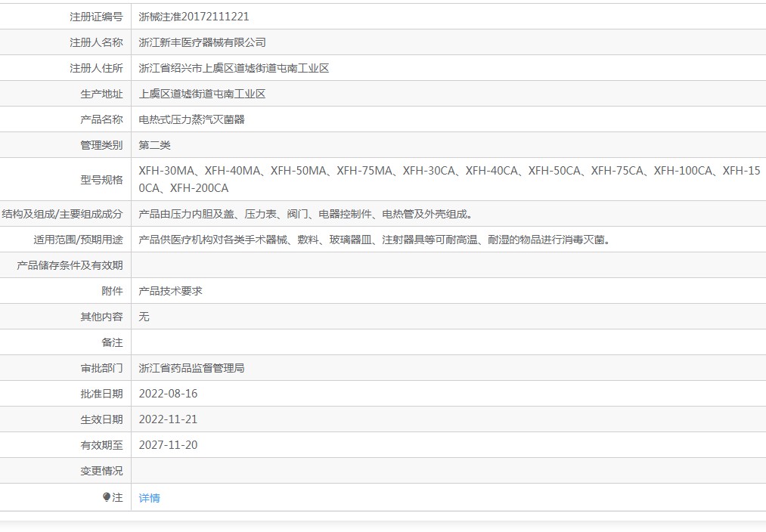Click the 备注 label
The image size is (766, 532).
[x=113, y=342]
